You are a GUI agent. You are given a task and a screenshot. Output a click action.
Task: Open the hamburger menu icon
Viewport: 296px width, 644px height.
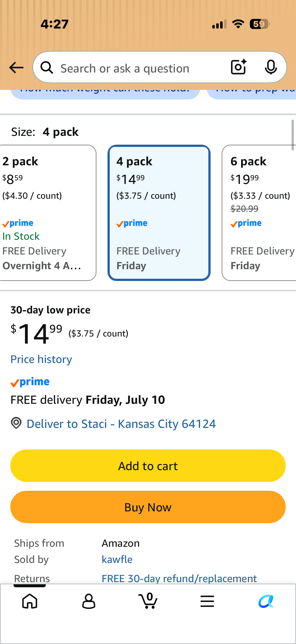pos(207,601)
